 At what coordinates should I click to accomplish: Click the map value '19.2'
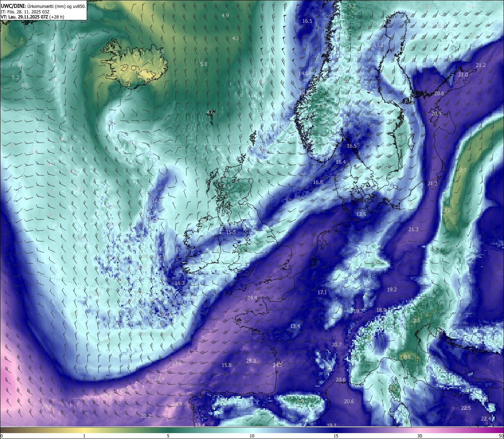(x=392, y=290)
